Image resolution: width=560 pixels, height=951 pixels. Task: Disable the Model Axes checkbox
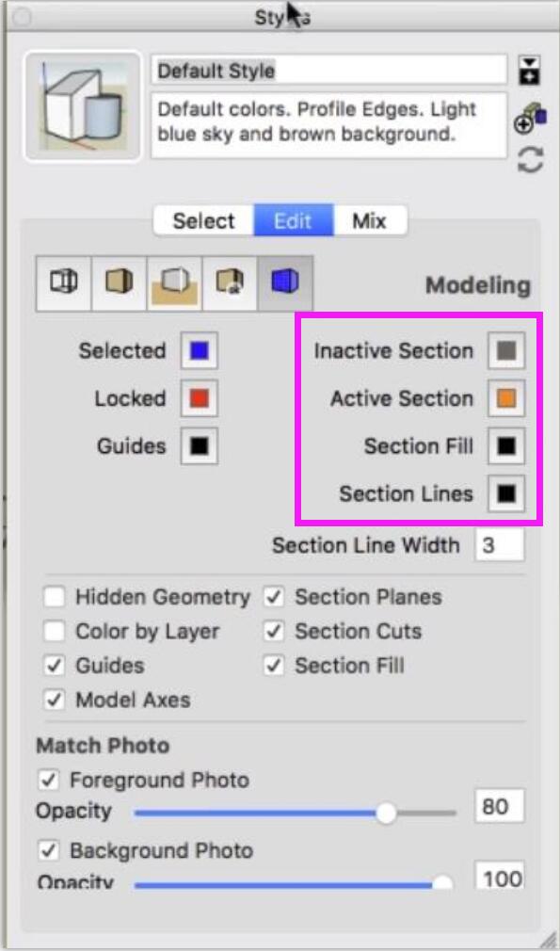pos(55,700)
